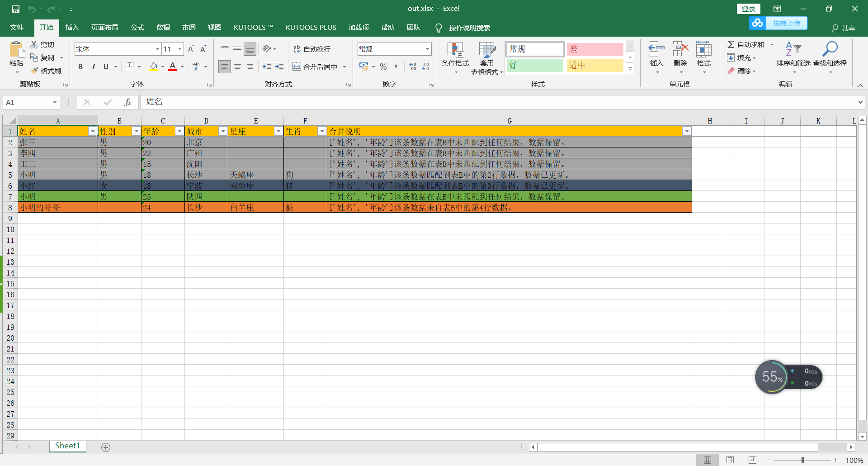The width and height of the screenshot is (868, 466).
Task: Increase the cell indent
Action: tap(279, 67)
